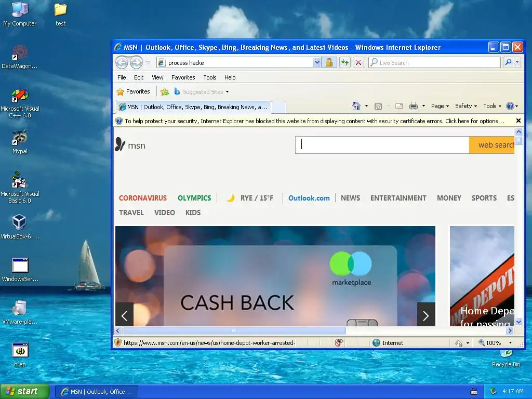Go forward with the Forward arrow button
The height and width of the screenshot is (399, 532).
click(137, 62)
